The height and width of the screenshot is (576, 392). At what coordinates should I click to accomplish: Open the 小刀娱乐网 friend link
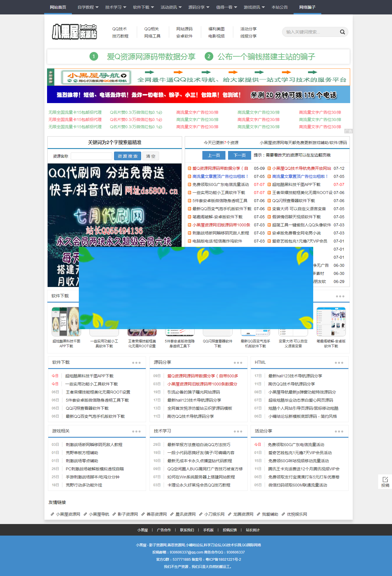[x=214, y=514]
